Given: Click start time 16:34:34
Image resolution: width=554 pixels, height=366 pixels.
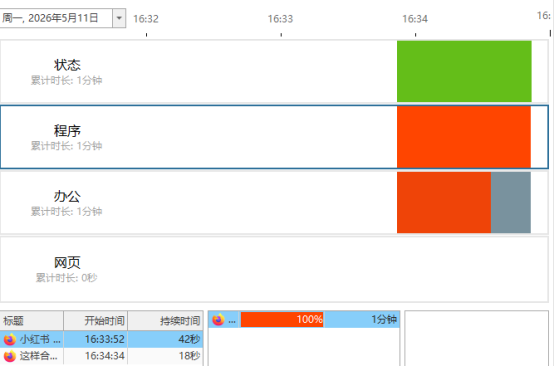Looking at the screenshot, I should coord(105,356).
